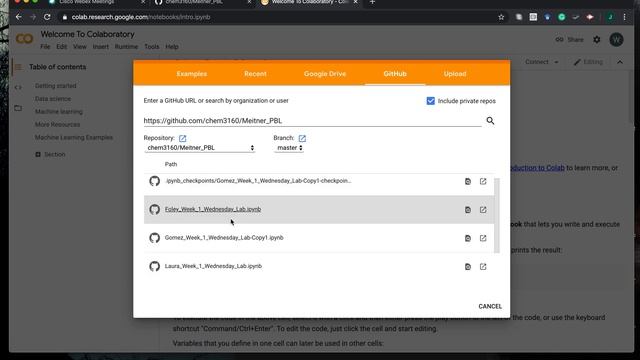Image resolution: width=640 pixels, height=360 pixels.
Task: Open the Tools menu
Action: click(152, 47)
